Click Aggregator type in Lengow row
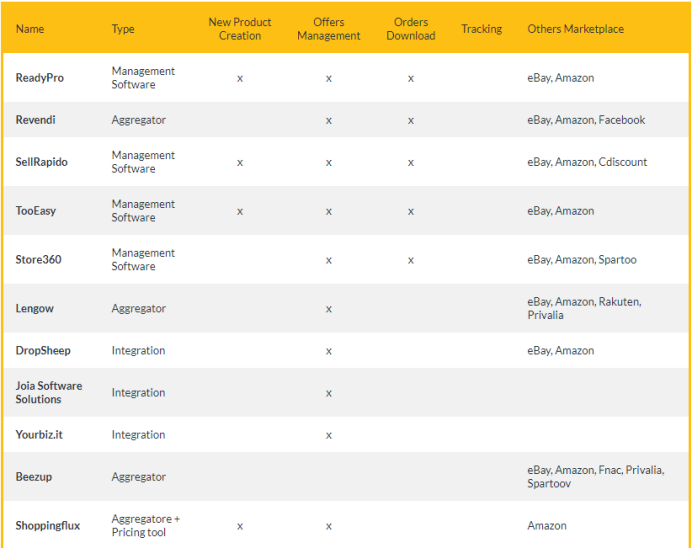This screenshot has width=692, height=548. 139,308
